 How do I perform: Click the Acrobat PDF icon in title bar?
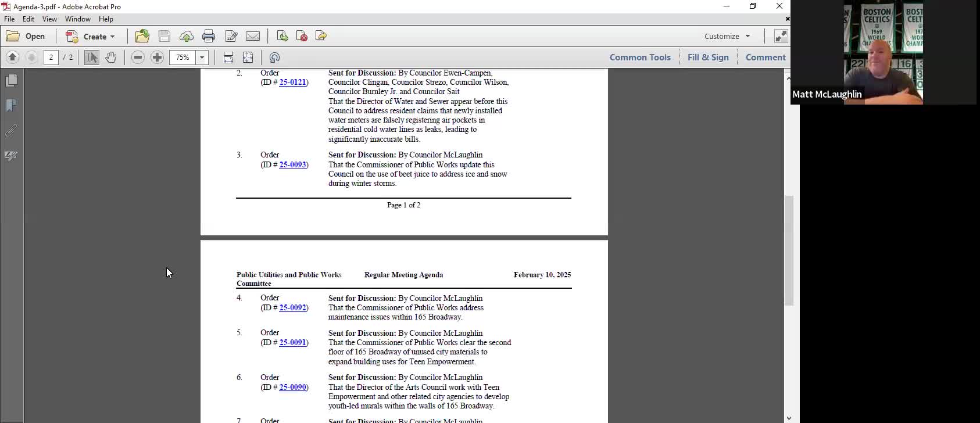[6, 6]
